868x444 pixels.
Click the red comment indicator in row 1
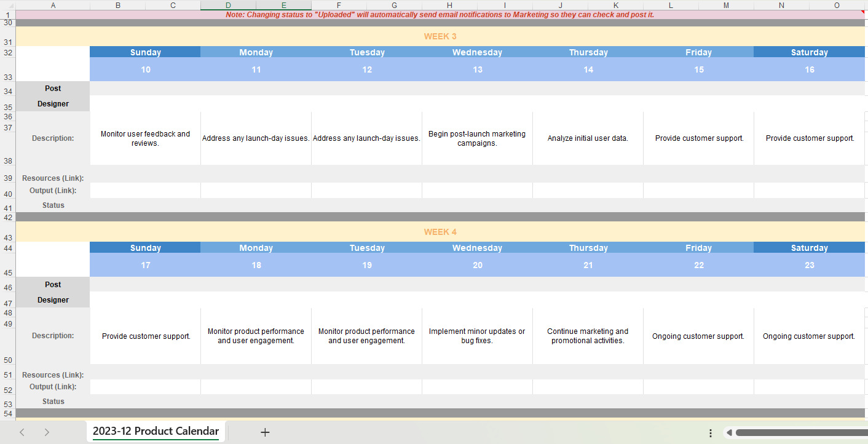tap(862, 12)
